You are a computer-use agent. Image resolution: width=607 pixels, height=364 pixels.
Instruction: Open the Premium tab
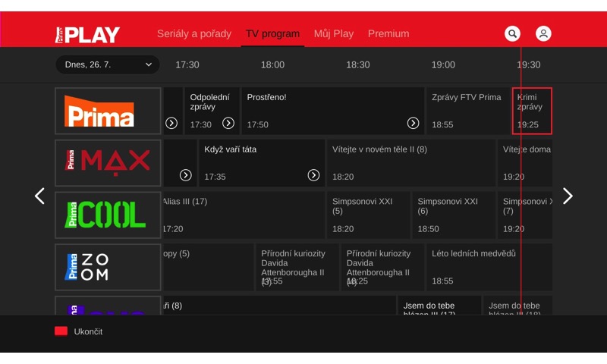(388, 33)
